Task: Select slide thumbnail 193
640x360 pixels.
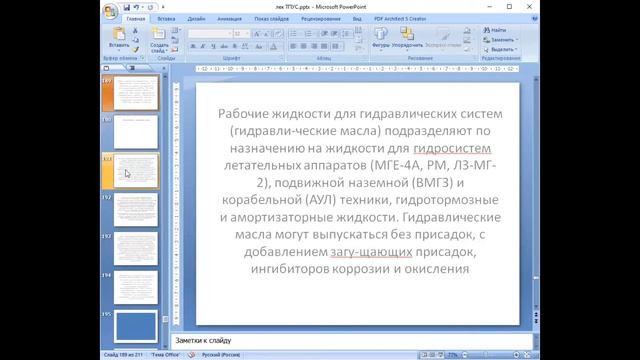Action: click(136, 249)
